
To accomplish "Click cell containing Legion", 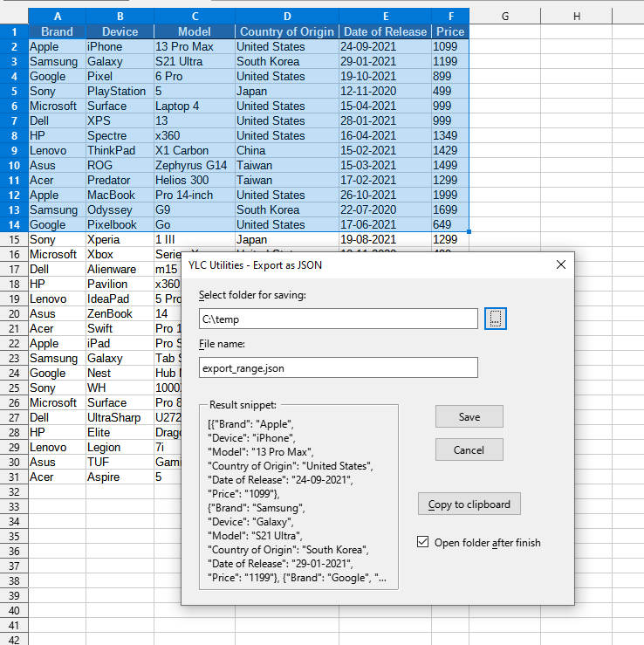I will [120, 447].
